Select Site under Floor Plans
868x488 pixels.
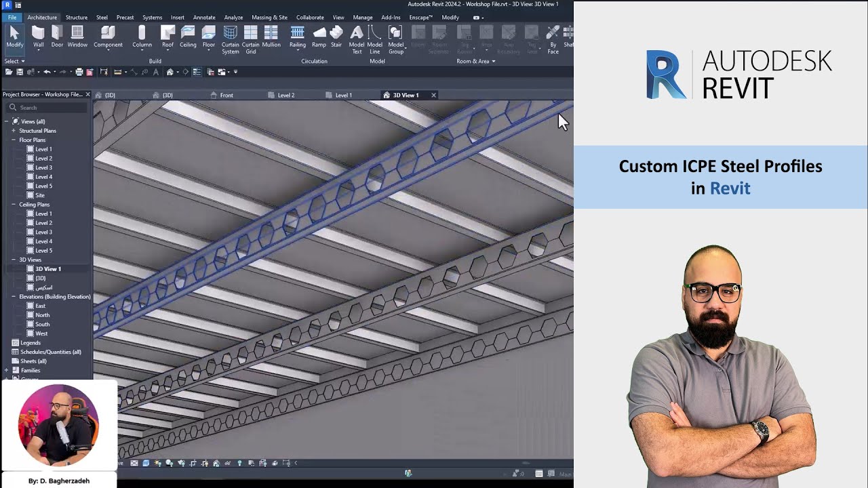pos(40,195)
